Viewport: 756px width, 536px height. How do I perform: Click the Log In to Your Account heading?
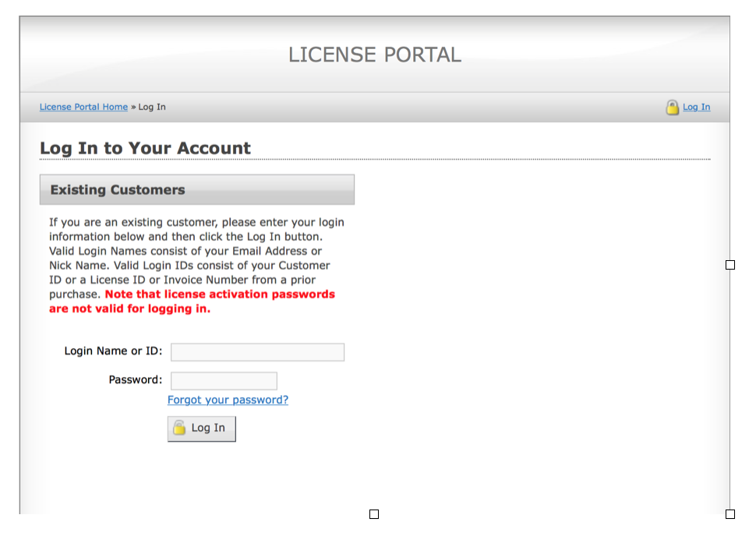(145, 148)
